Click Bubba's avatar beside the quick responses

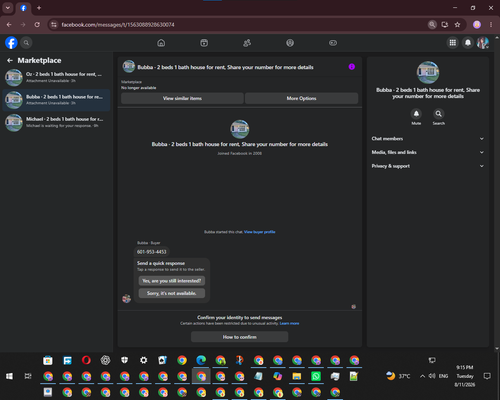click(126, 299)
